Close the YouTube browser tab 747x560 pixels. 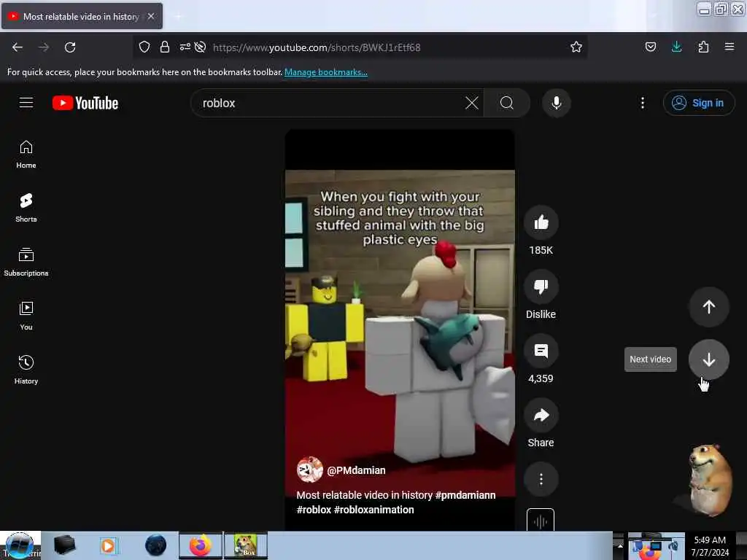pyautogui.click(x=150, y=16)
